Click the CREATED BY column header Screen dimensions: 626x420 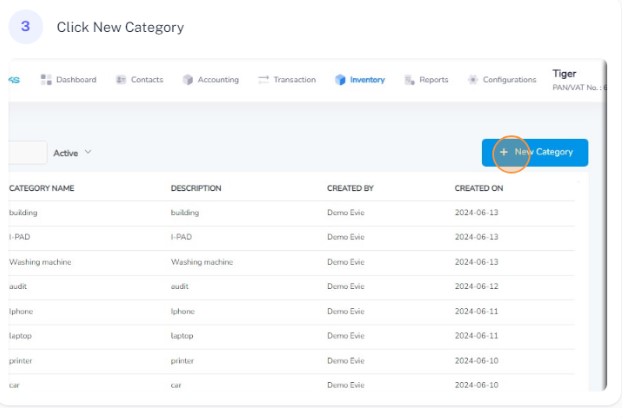coord(350,188)
